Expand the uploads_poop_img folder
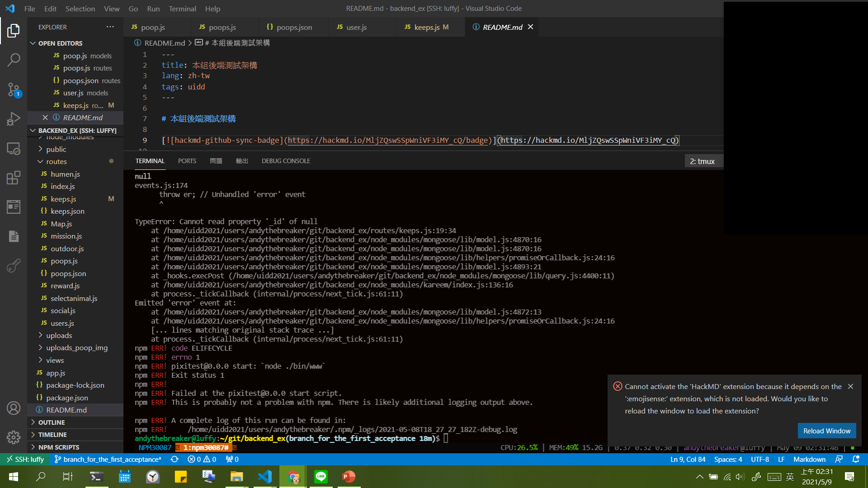868x488 pixels. point(76,347)
